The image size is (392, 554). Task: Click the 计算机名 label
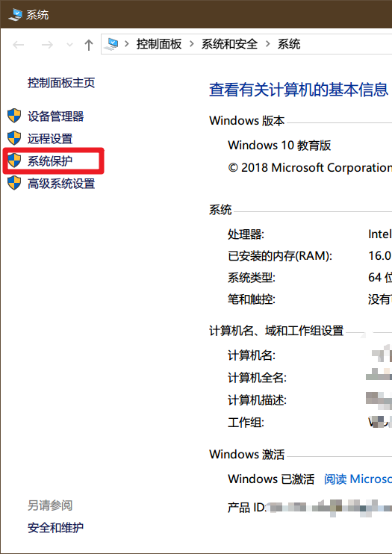(x=252, y=355)
